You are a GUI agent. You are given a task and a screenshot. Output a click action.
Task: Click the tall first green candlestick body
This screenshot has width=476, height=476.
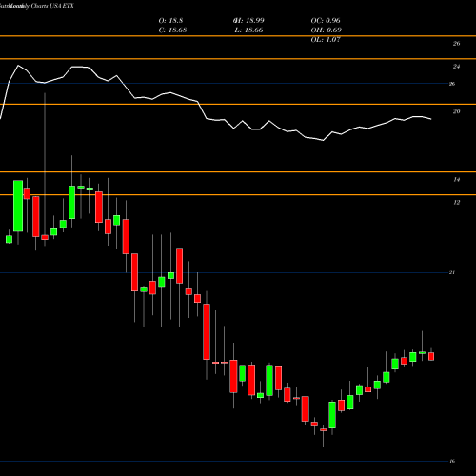click(18, 206)
